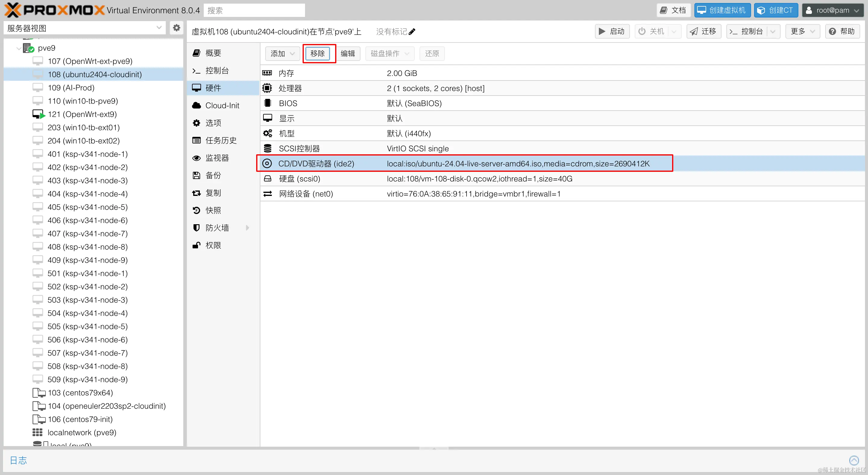This screenshot has height=475, width=868.
Task: Click the scroll-up circle icon in log bar
Action: point(854,460)
